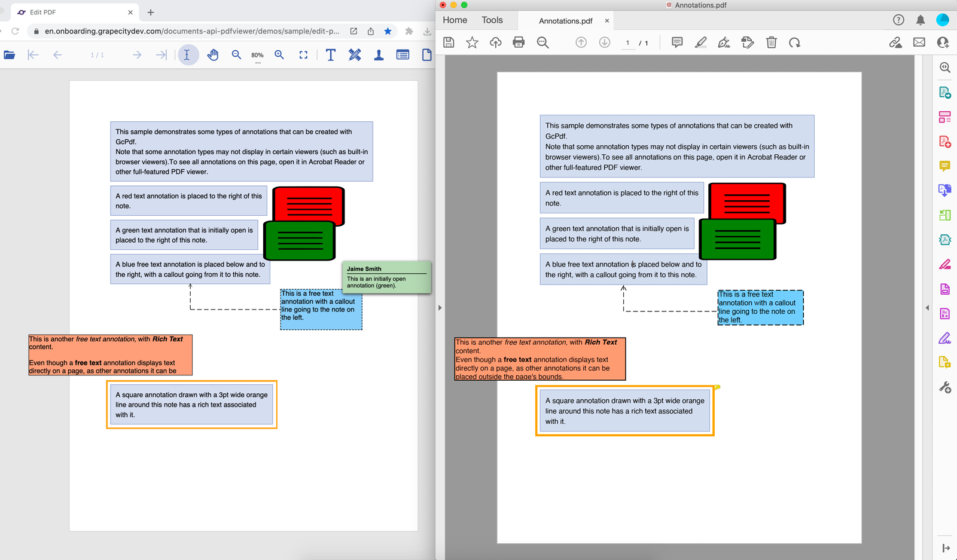The height and width of the screenshot is (560, 957).
Task: Share this page from address bar
Action: (371, 31)
